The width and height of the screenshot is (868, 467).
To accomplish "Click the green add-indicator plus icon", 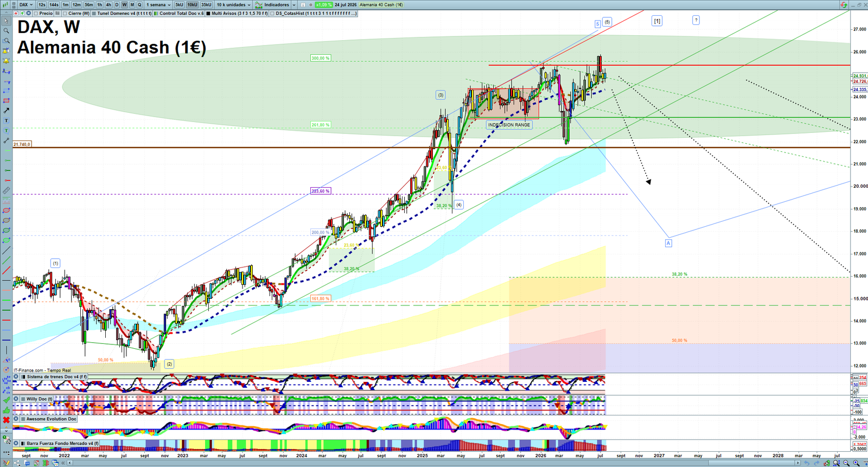I will (x=22, y=13).
